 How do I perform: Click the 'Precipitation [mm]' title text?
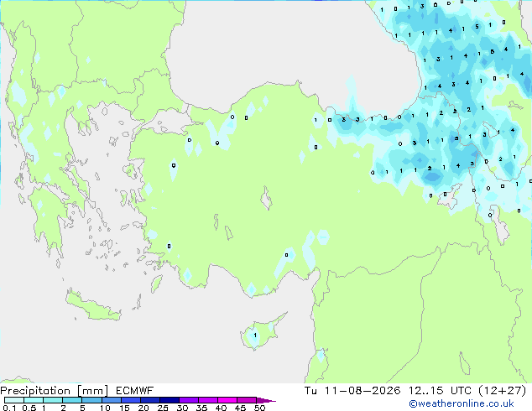pos(54,391)
